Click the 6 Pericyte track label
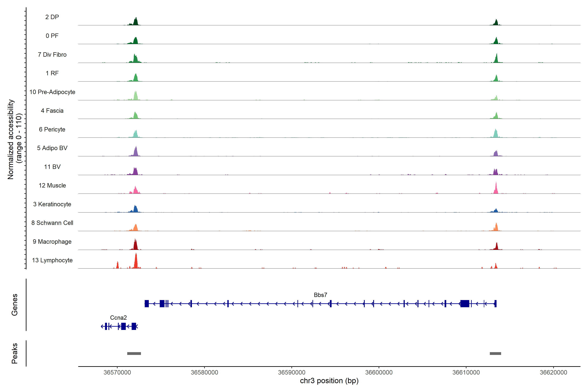This screenshot has height=392, width=588. [52, 129]
